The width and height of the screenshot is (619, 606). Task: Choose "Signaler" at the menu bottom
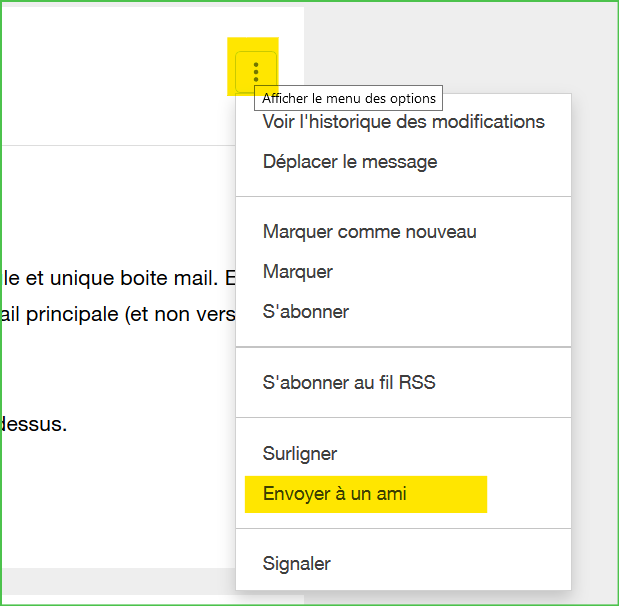click(297, 564)
